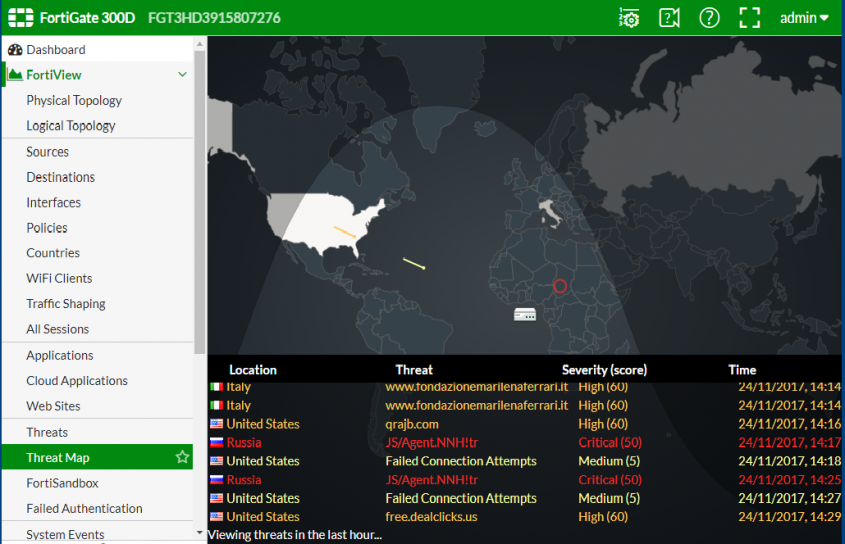Click the sidebar scrollbar thumb
Image resolution: width=845 pixels, height=544 pixels.
tap(199, 202)
